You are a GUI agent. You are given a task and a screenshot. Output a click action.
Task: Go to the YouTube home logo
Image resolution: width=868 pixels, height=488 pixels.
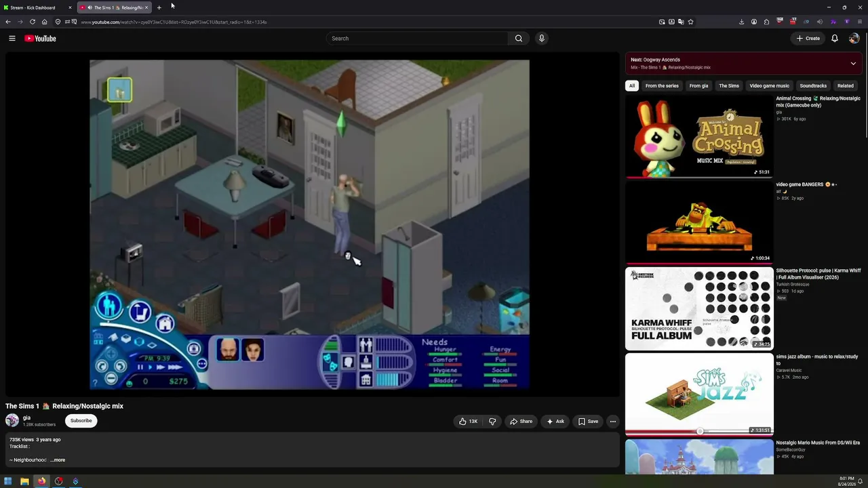coord(40,39)
